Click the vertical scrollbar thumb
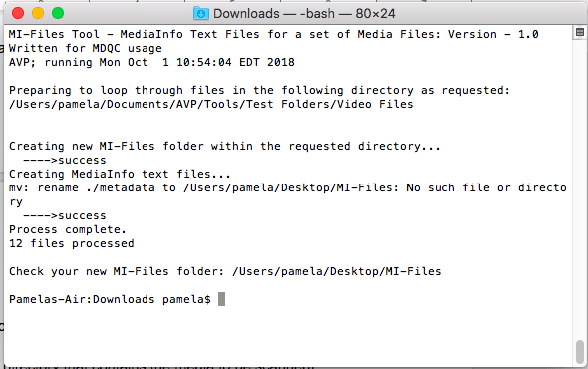The image size is (588, 369). click(x=580, y=351)
